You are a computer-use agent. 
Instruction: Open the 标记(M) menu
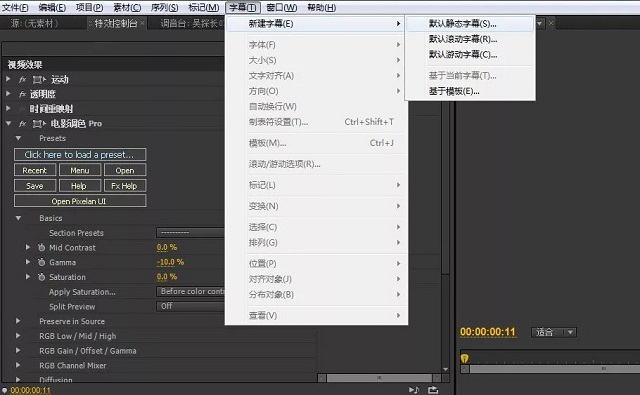[203, 7]
